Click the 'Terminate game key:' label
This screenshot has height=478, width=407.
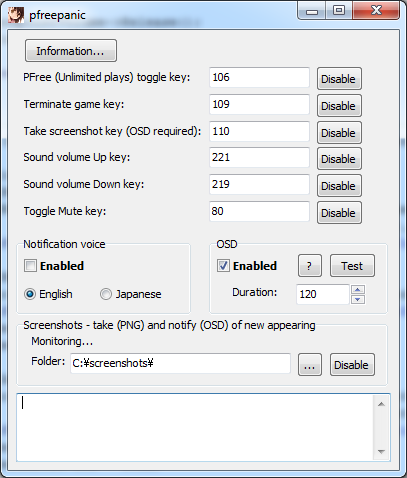tap(74, 104)
